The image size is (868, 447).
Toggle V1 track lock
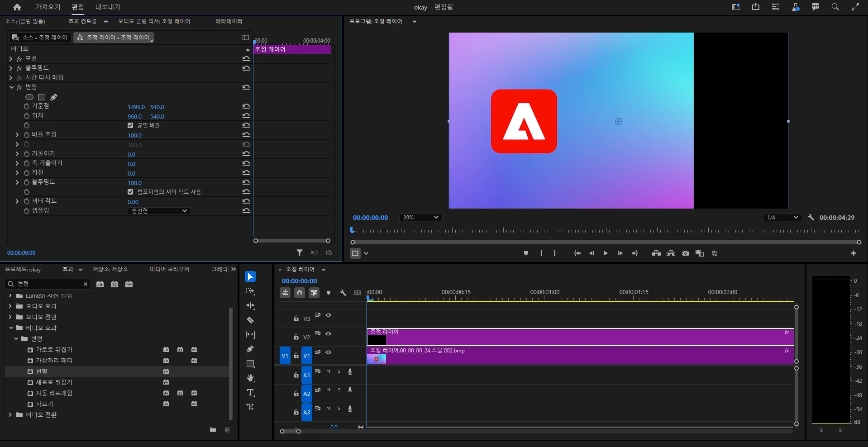pos(296,356)
